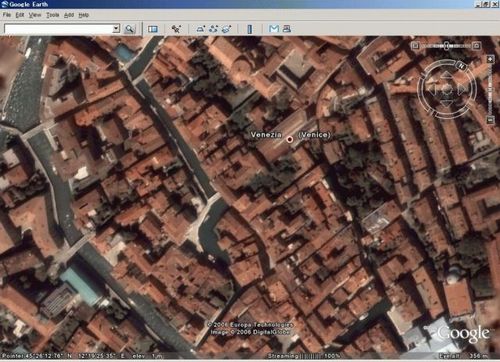Click the Streaming 100% status indicator

point(304,356)
